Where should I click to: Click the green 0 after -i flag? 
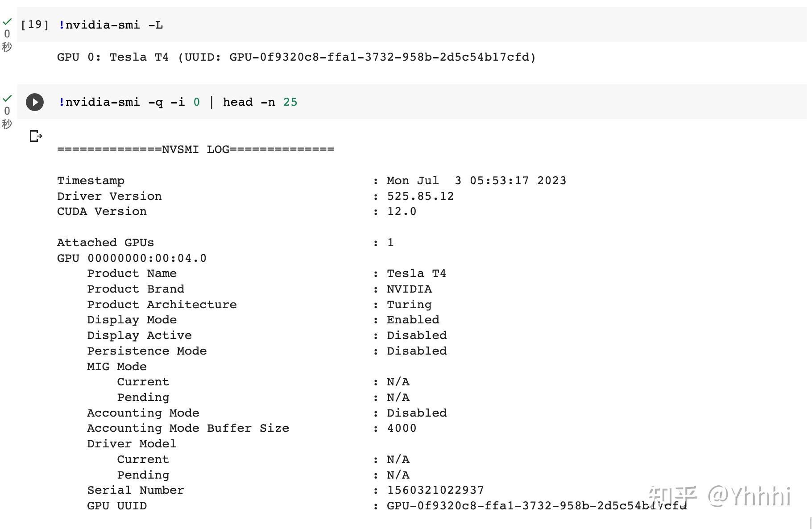coord(197,102)
